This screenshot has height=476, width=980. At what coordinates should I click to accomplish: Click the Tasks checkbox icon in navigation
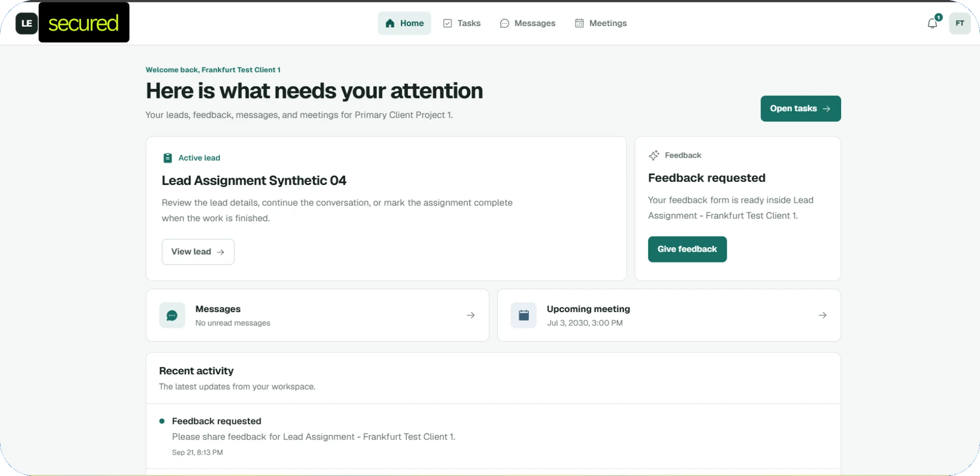pos(448,23)
